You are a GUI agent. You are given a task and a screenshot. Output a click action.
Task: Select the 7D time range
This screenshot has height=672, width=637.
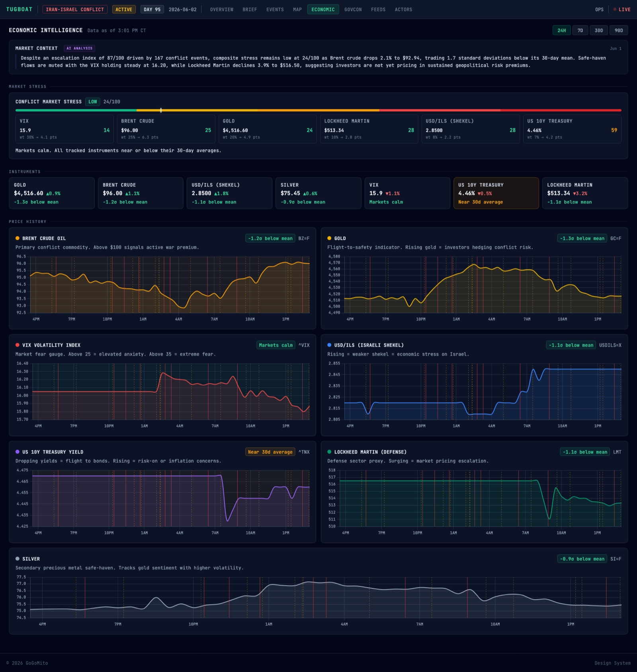580,30
